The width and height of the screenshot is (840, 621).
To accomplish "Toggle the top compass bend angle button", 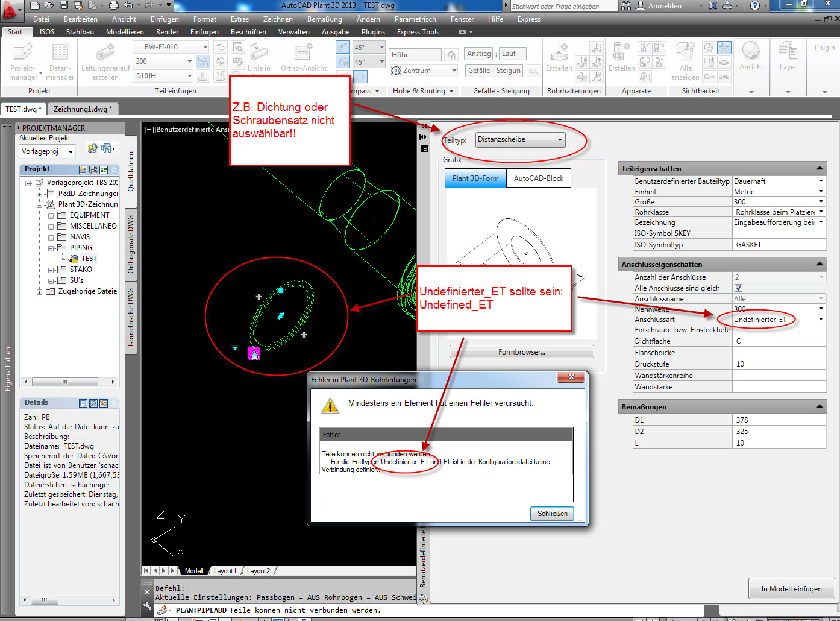I will [342, 47].
